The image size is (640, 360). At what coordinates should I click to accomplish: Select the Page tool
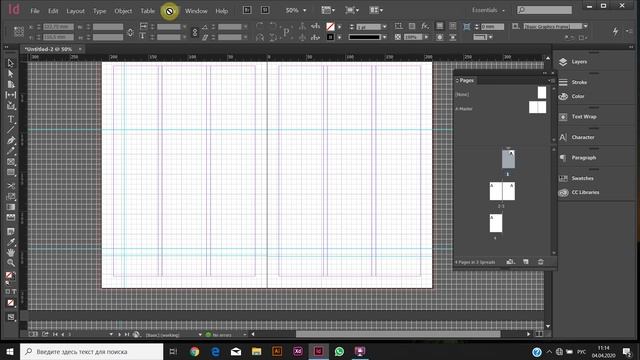coord(11,84)
